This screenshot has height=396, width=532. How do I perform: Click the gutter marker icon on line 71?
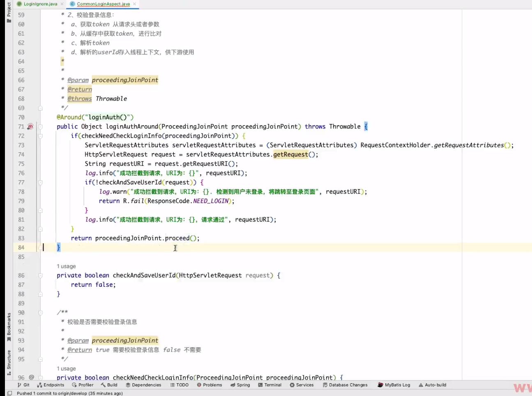point(30,127)
